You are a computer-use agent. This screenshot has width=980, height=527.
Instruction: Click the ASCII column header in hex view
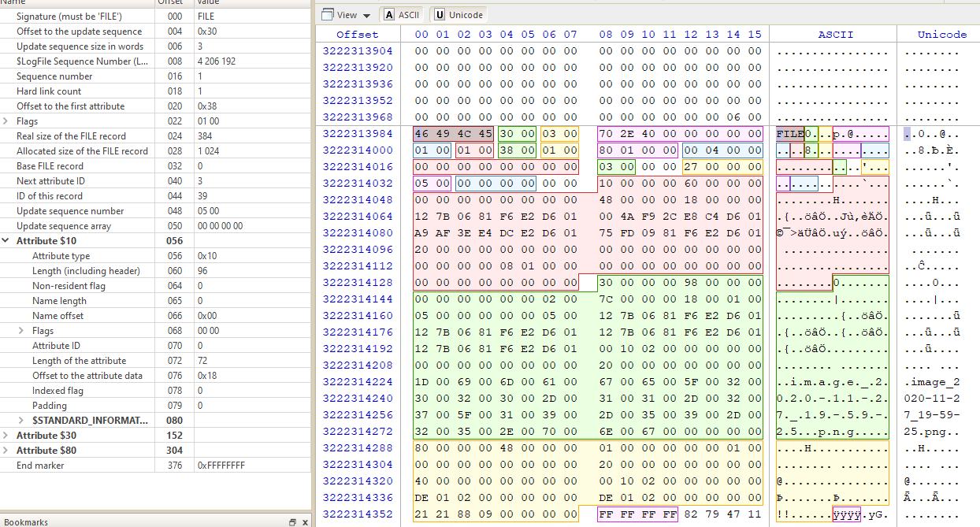click(x=835, y=35)
